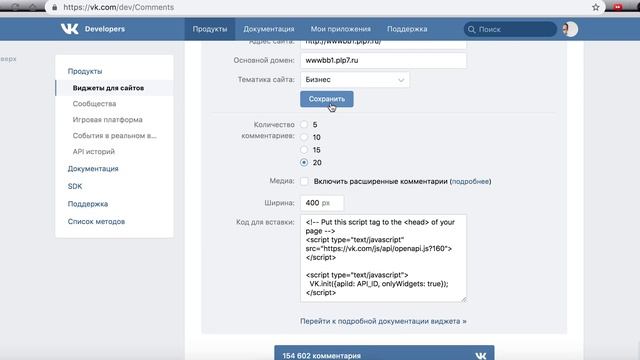Open detailed widget documentation link
This screenshot has width=640, height=360.
tap(383, 321)
